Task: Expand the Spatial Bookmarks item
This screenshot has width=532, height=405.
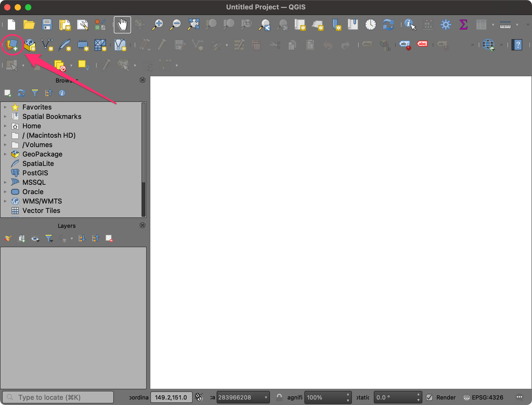Action: click(x=5, y=117)
